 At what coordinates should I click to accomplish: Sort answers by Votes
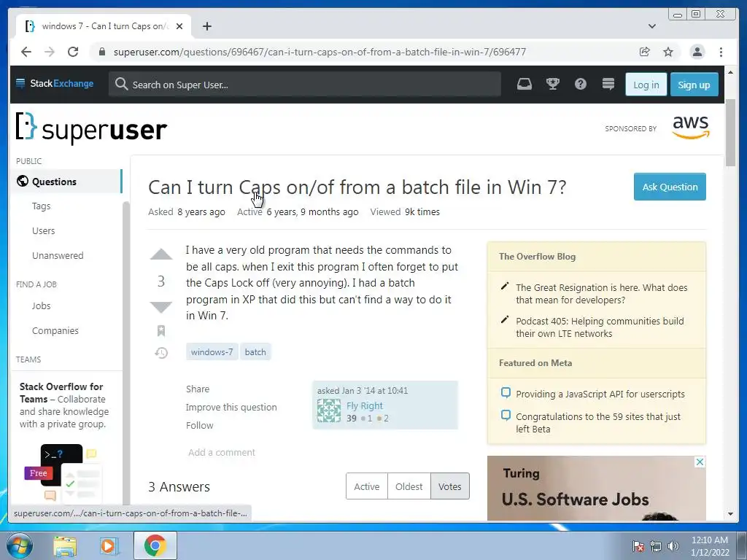tap(449, 486)
